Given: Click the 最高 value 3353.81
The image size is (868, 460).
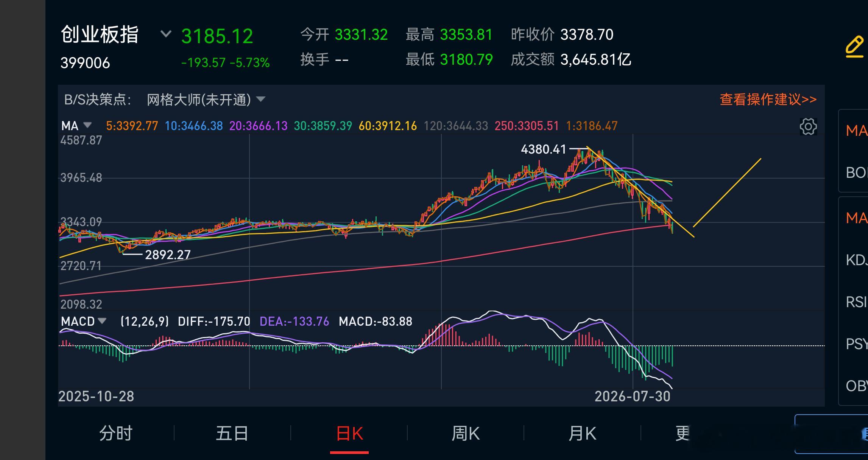Looking at the screenshot, I should [466, 35].
